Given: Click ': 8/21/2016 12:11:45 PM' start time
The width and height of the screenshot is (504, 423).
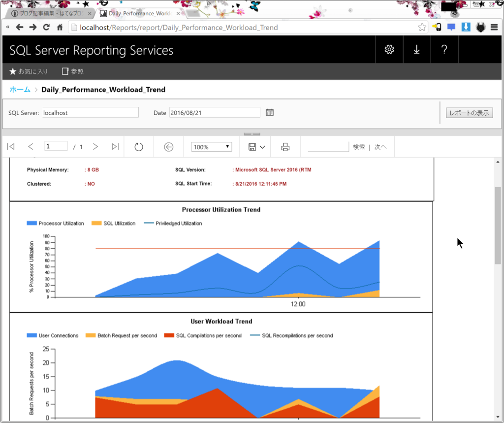Looking at the screenshot, I should click(259, 184).
